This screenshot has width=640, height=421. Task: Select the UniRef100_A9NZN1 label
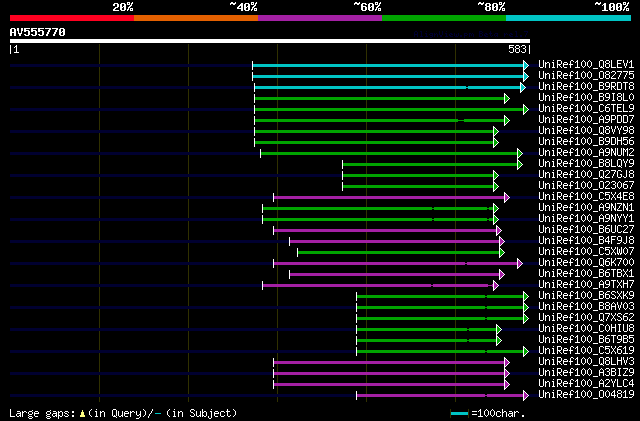tap(586, 207)
